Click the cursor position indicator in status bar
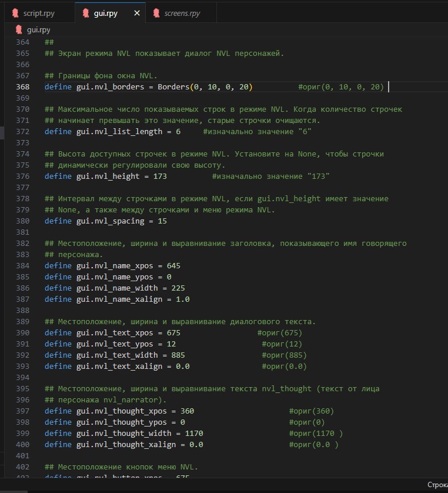448x493 pixels. 437,485
